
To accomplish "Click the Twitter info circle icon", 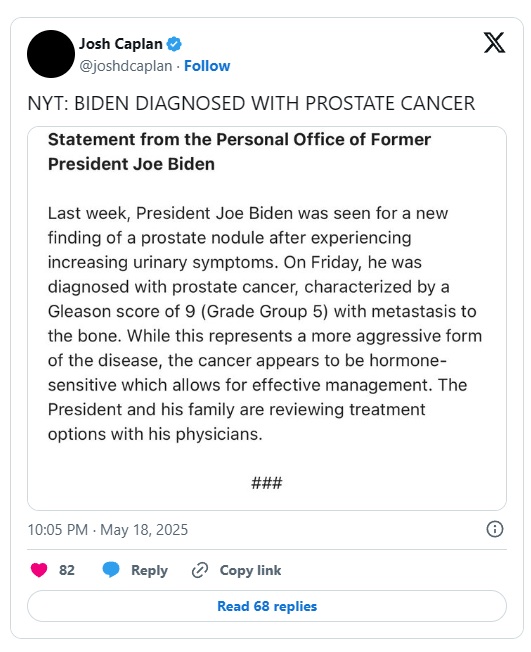I will [x=494, y=529].
